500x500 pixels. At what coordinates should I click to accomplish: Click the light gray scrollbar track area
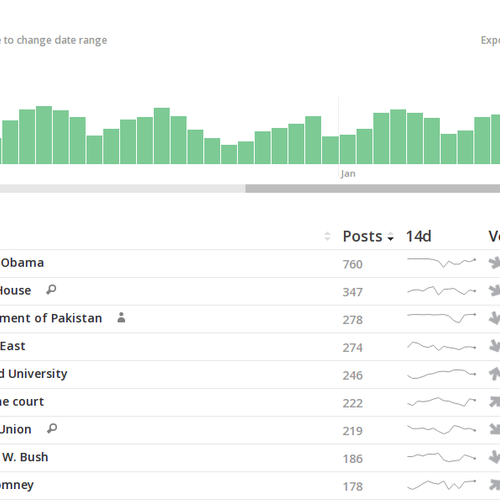tap(122, 188)
